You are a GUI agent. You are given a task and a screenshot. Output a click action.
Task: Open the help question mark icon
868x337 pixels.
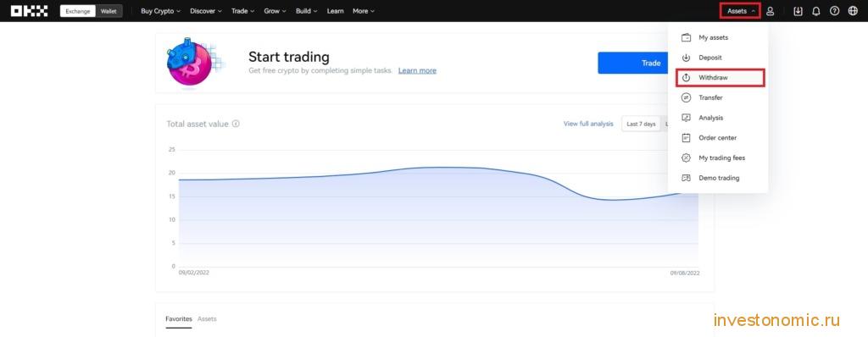pyautogui.click(x=834, y=11)
